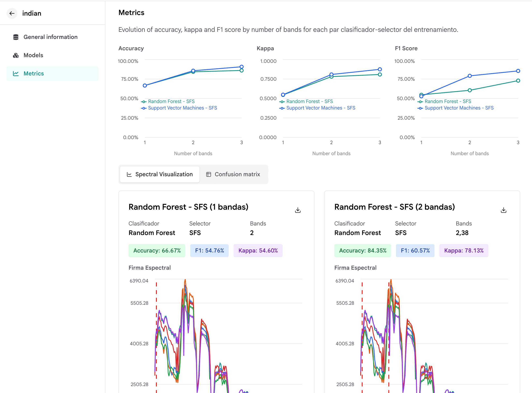Click the 6390.04 axis label in 1 bandas chart

click(139, 281)
